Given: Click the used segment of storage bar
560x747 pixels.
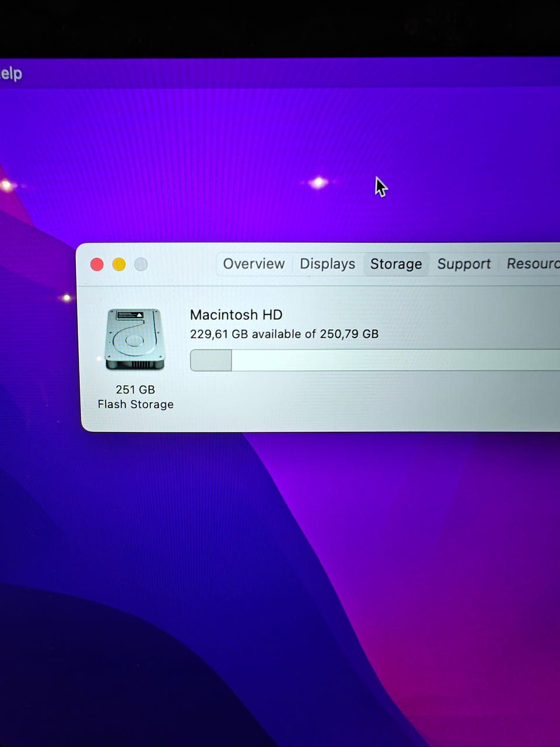Looking at the screenshot, I should (x=211, y=360).
